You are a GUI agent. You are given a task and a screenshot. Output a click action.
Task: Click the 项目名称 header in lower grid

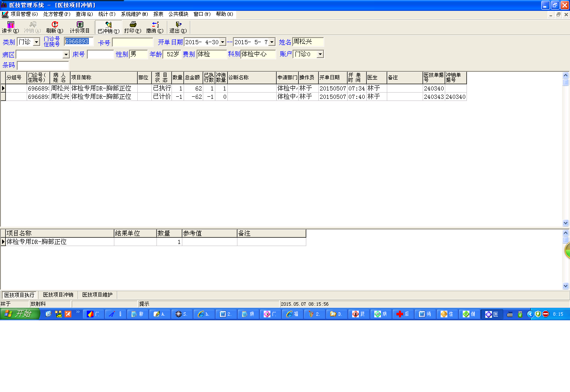[60, 234]
